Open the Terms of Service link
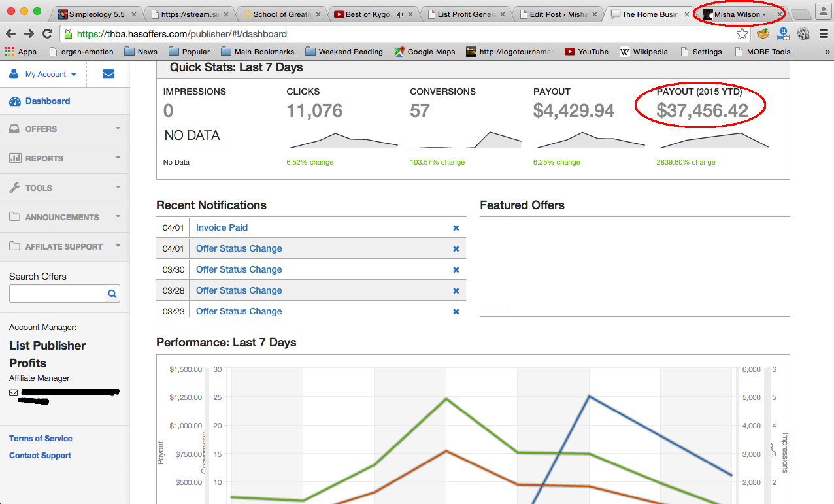The width and height of the screenshot is (834, 504). 41,439
